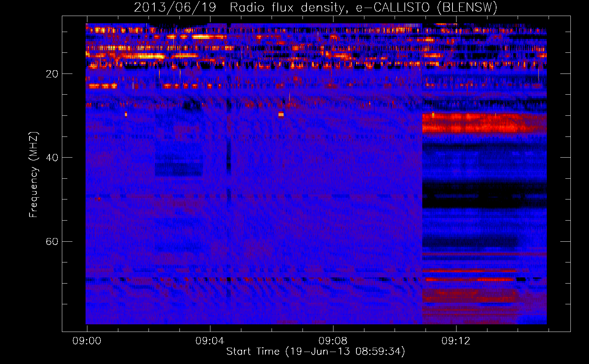
Task: Select the 'e-CALLISTO (BLENSW)' title text
Action: coord(426,8)
